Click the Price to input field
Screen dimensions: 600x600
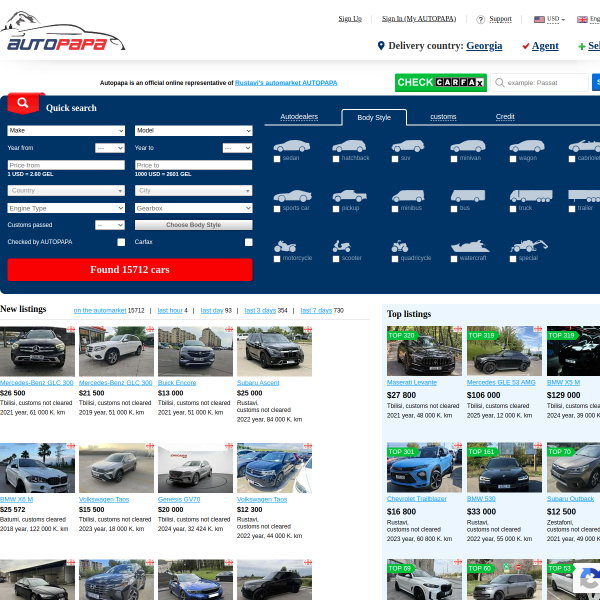(x=194, y=165)
